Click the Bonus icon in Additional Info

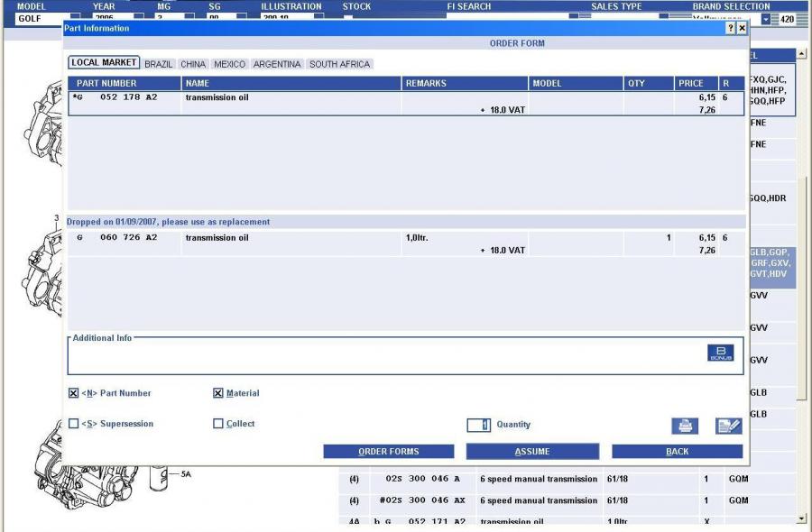click(x=720, y=353)
